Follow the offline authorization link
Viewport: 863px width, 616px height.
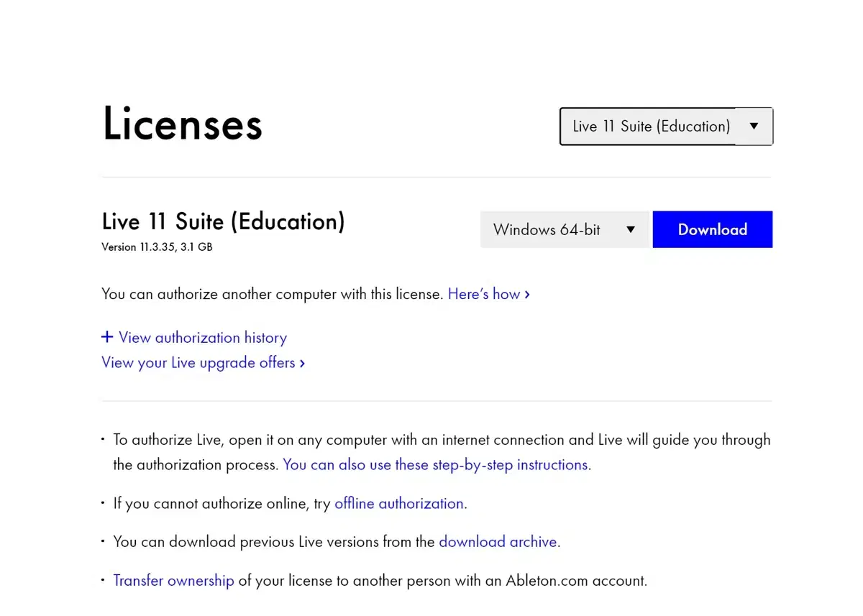click(x=399, y=504)
